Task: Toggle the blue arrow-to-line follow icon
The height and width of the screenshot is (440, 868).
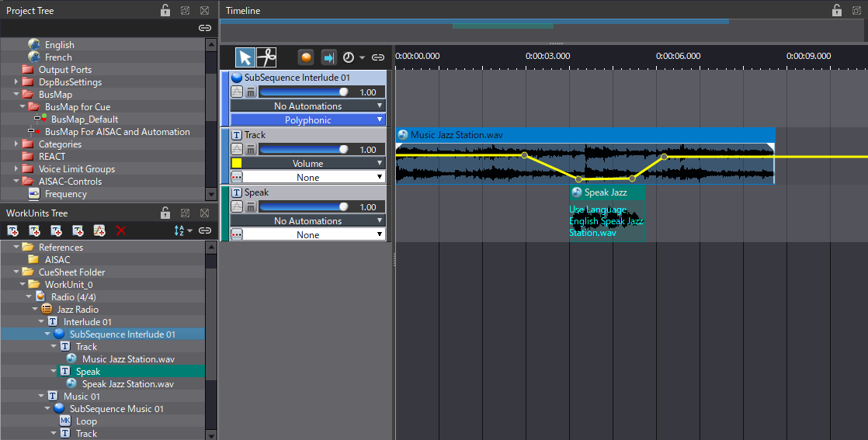Action: pos(329,57)
